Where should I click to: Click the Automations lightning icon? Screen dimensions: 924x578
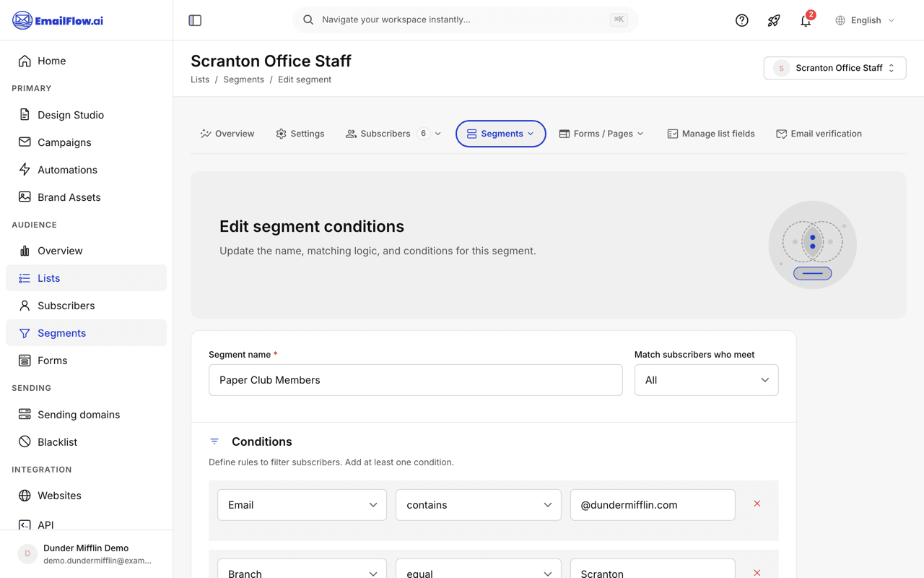tap(25, 170)
